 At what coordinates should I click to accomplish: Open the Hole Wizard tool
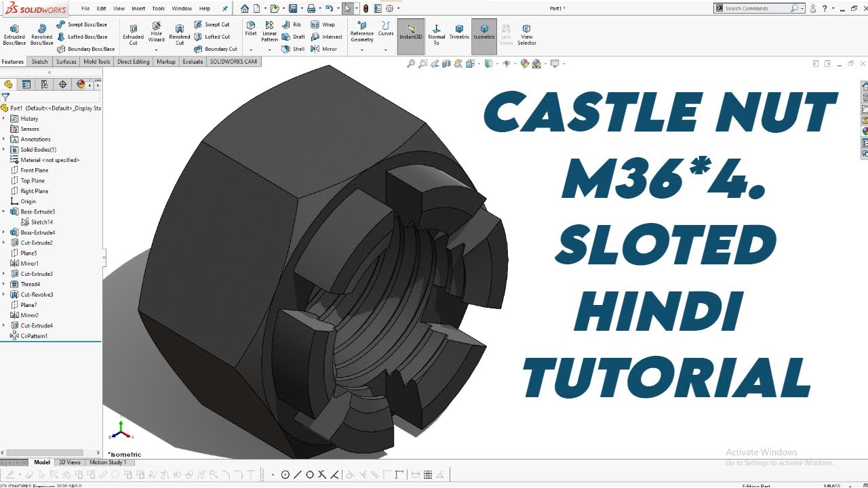click(157, 33)
